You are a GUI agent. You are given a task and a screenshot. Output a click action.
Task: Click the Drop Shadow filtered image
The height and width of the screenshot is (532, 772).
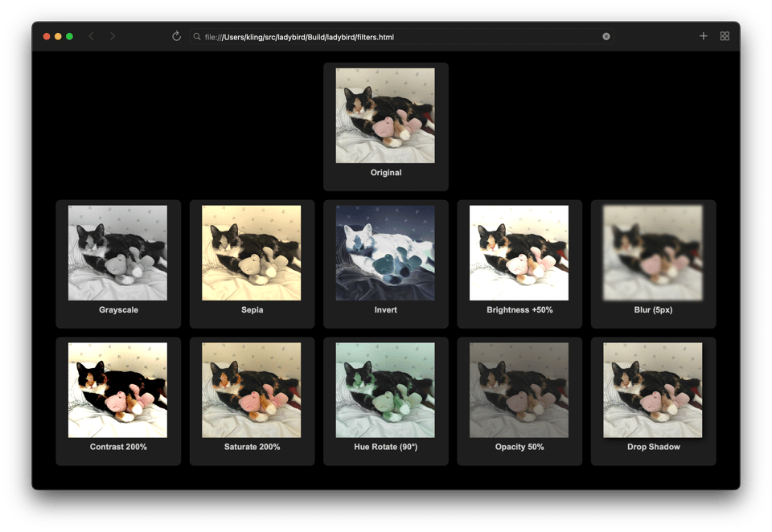click(653, 390)
